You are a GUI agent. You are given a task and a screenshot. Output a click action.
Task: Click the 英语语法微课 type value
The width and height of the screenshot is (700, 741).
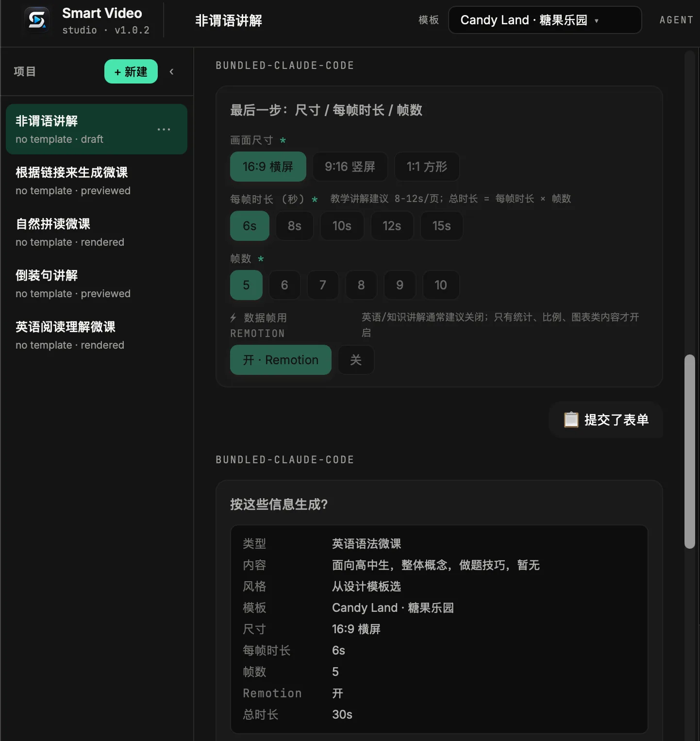pyautogui.click(x=367, y=543)
